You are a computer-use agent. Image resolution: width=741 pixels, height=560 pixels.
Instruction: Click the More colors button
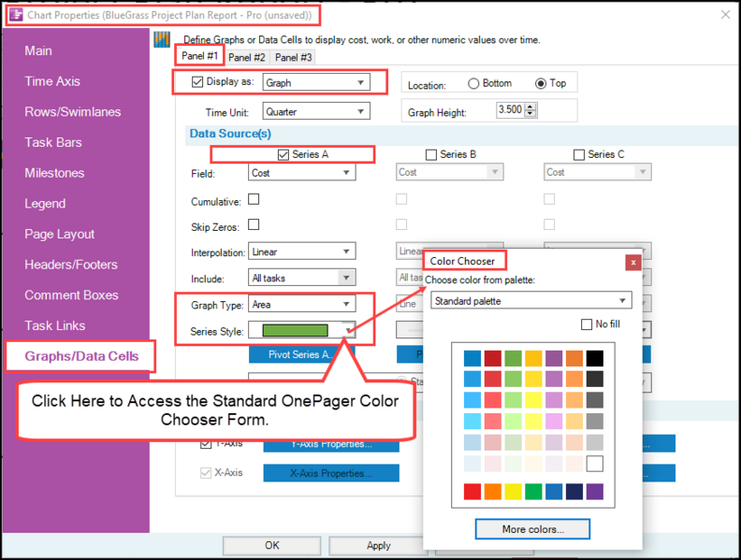coord(532,529)
